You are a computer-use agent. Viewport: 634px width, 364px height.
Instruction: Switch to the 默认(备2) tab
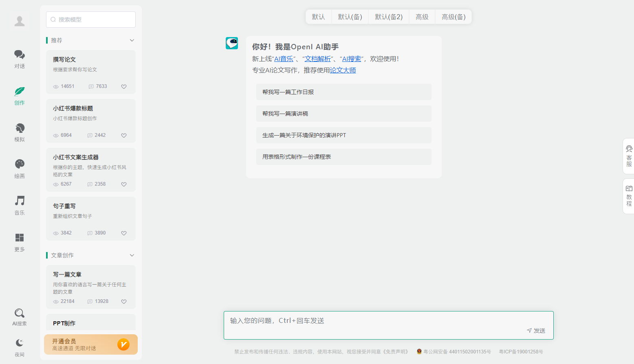tap(389, 17)
